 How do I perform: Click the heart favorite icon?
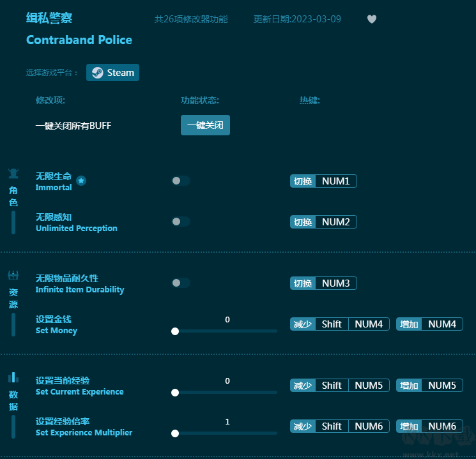click(372, 19)
